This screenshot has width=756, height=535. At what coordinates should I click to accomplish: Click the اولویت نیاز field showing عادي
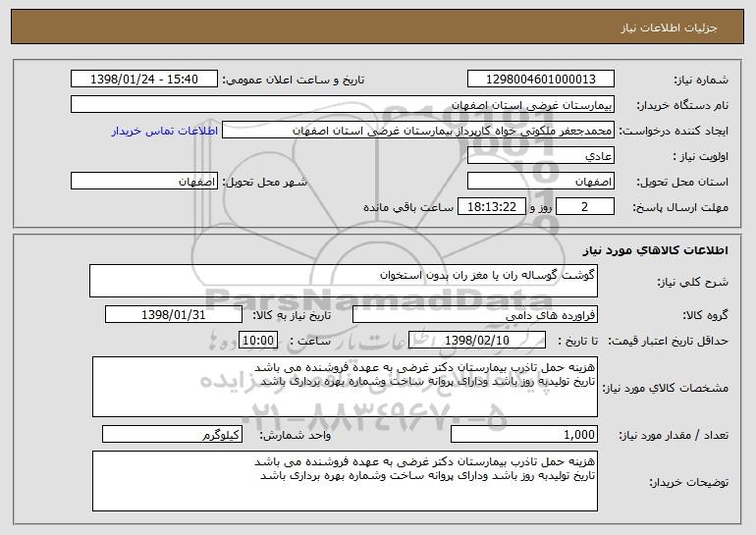(540, 156)
